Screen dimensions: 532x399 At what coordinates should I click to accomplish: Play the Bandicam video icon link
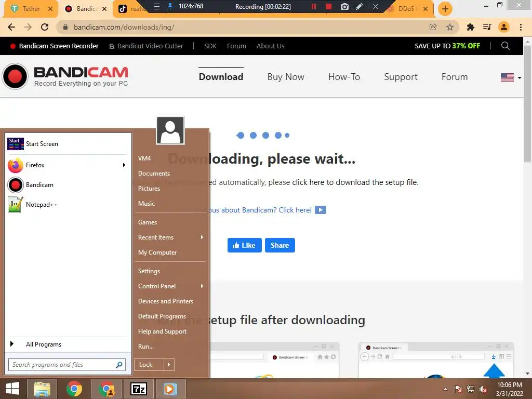click(320, 210)
